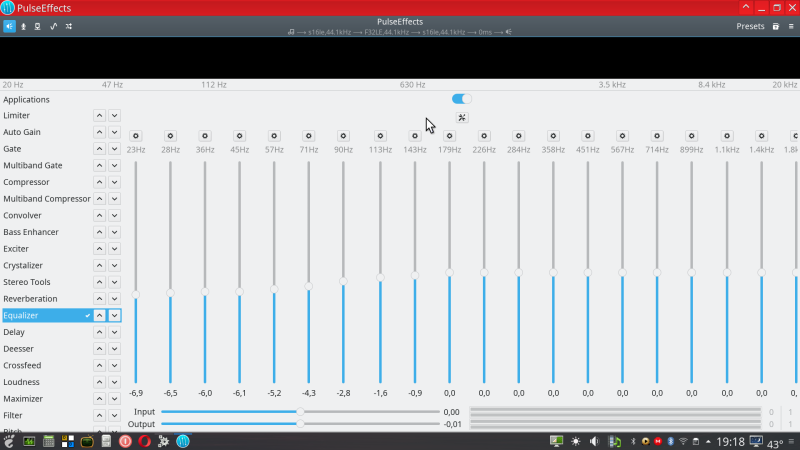Image resolution: width=800 pixels, height=450 pixels.
Task: Open Presets in the header bar
Action: (750, 26)
